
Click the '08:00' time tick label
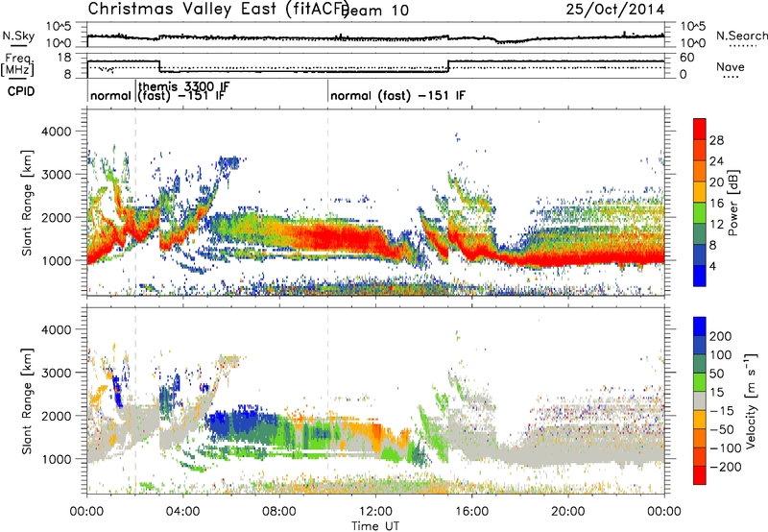tap(279, 512)
